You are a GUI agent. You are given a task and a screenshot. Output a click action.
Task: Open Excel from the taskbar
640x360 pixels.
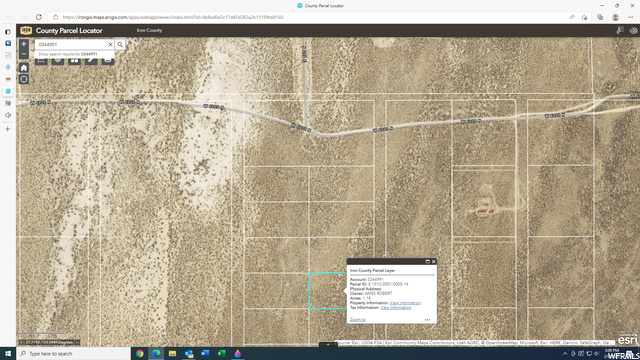tap(222, 353)
